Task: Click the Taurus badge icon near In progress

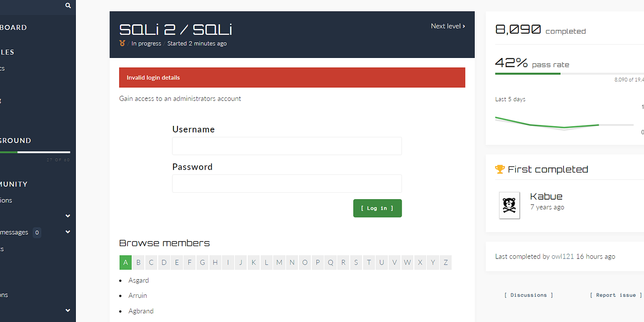Action: (x=122, y=43)
